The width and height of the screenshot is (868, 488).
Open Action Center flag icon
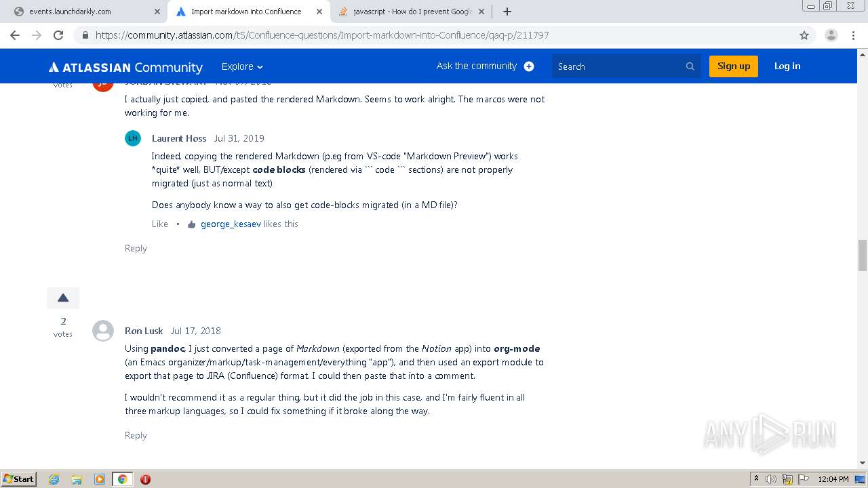pyautogui.click(x=802, y=479)
